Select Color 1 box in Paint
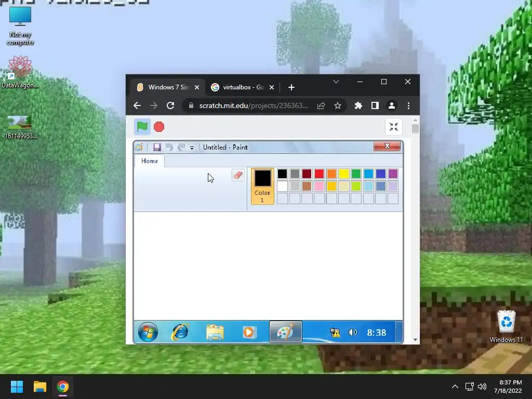Screen dimensions: 532x399 (262, 187)
